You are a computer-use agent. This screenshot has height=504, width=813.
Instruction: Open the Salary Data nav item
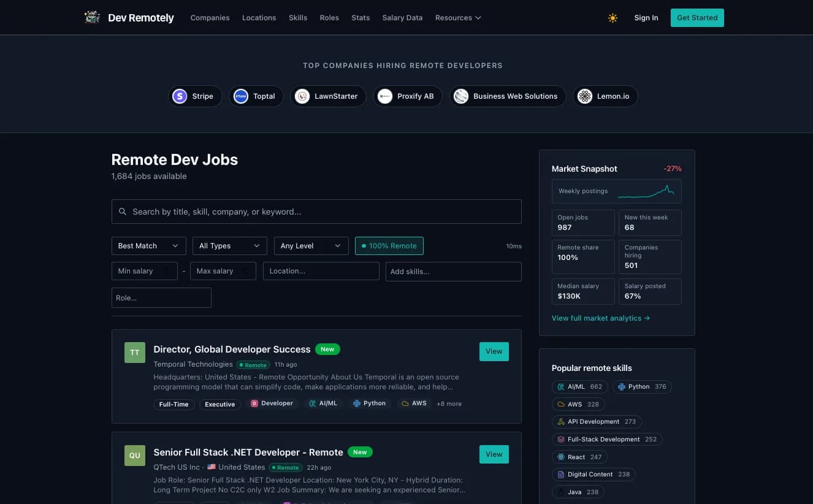coord(402,18)
